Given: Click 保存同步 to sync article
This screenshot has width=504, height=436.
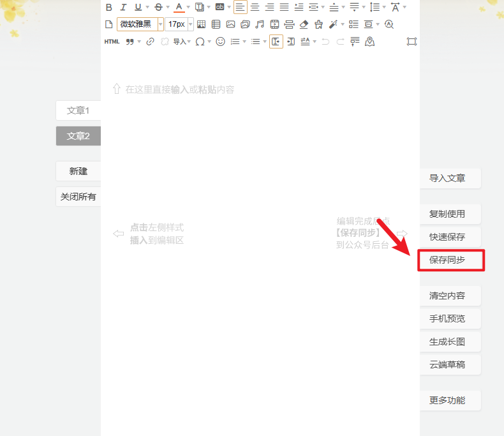Looking at the screenshot, I should tap(451, 260).
